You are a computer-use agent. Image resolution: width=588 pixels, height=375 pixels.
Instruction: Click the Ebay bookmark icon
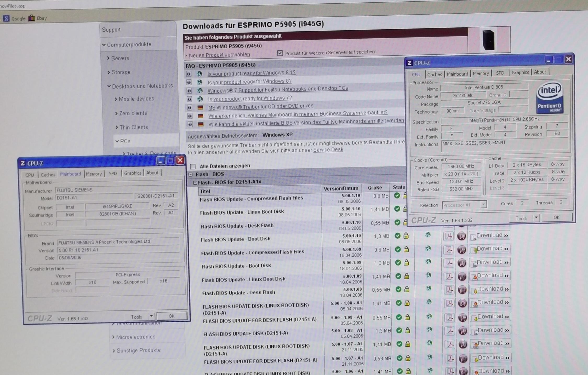click(x=32, y=18)
